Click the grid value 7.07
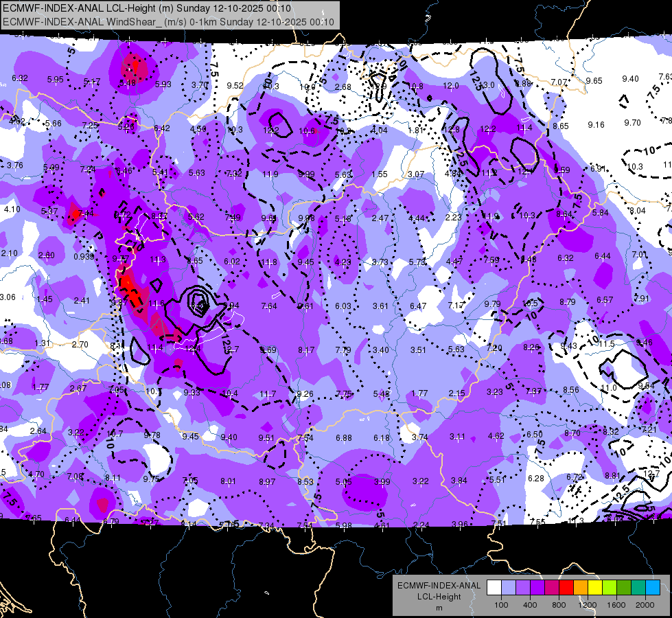This screenshot has width=672, height=618. coord(559,82)
